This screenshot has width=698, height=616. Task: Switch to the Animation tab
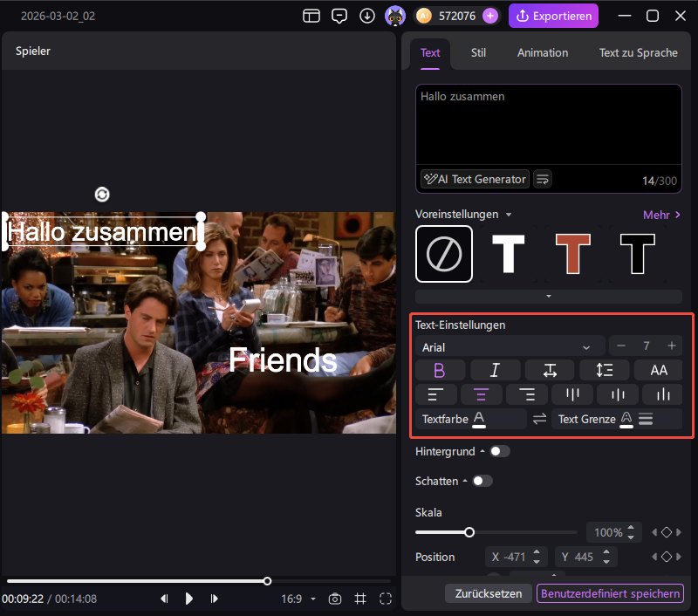[x=542, y=52]
